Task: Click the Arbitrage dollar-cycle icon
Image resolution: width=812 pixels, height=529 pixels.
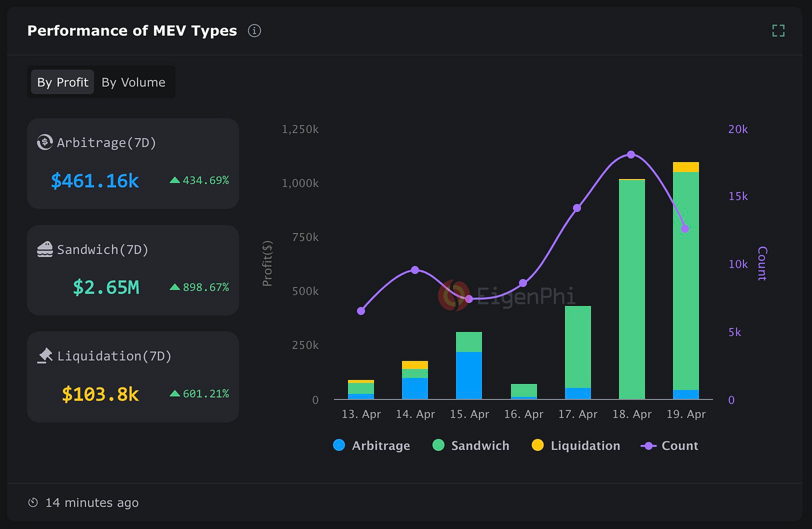Action: (45, 142)
